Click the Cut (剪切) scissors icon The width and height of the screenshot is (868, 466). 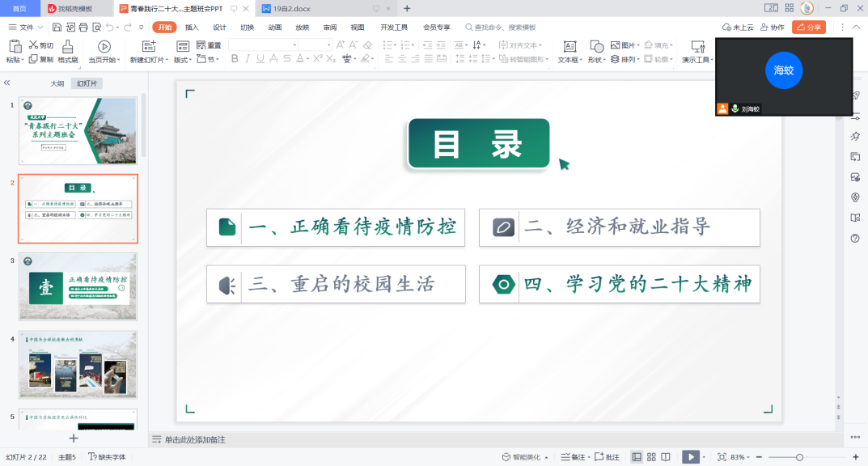click(34, 45)
